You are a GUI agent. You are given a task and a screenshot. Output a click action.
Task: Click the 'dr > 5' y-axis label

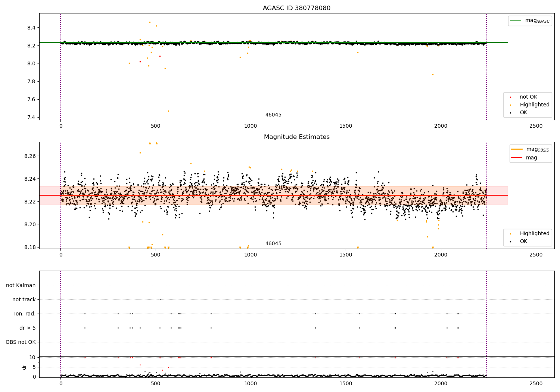coord(28,328)
